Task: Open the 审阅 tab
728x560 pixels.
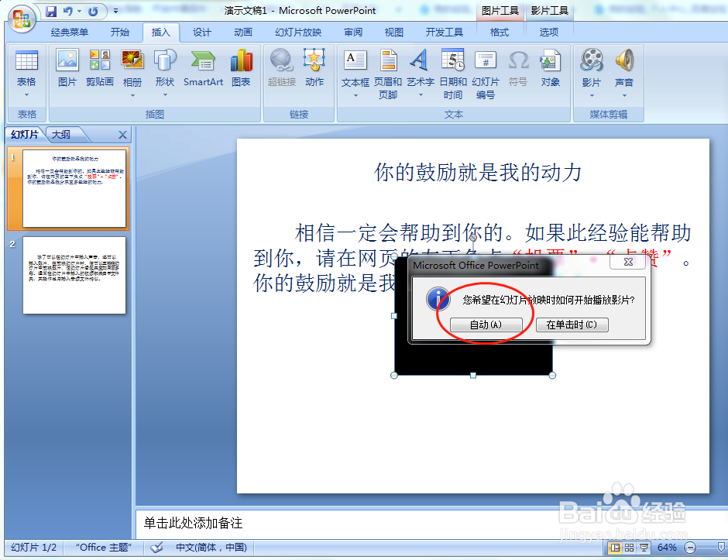Action: (x=353, y=32)
